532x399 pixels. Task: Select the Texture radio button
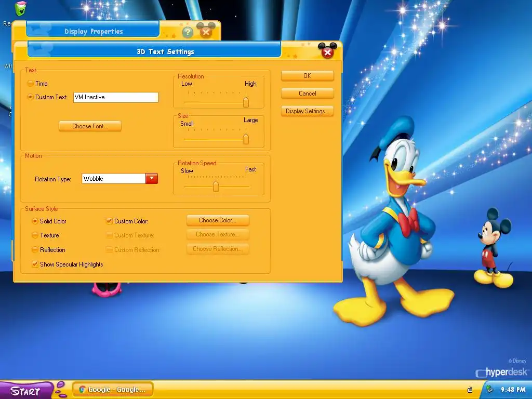point(35,235)
